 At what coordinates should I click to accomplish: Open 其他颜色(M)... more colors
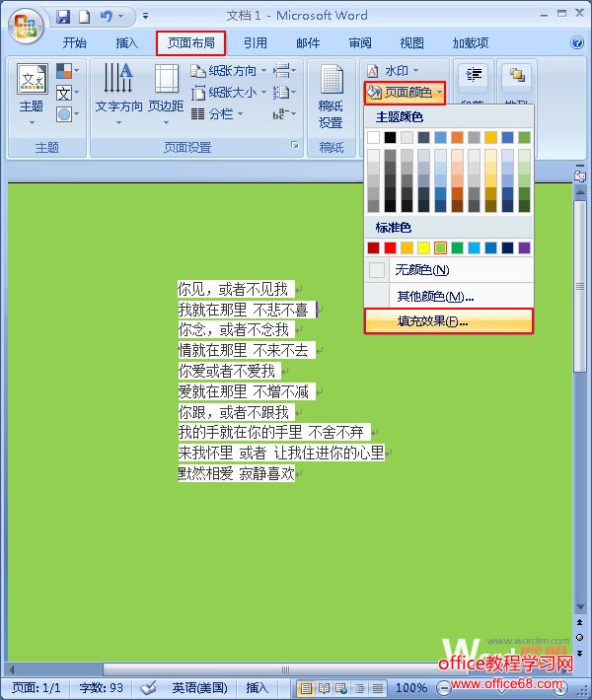(449, 296)
